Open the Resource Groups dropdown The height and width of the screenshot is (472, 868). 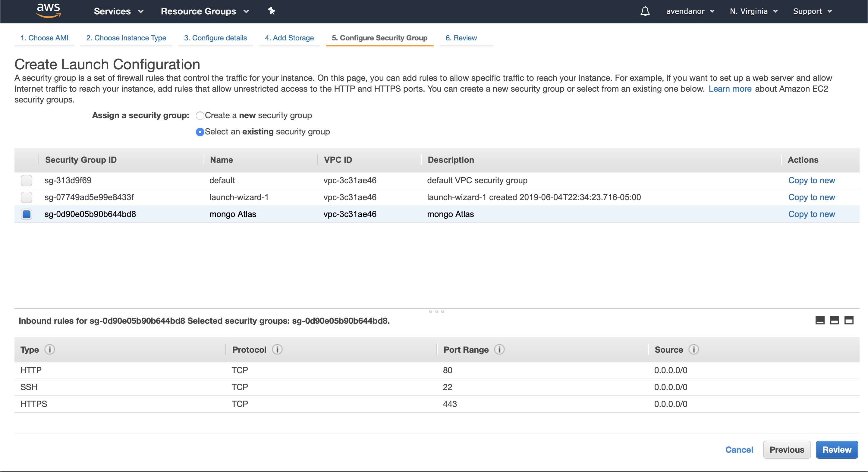coord(205,11)
